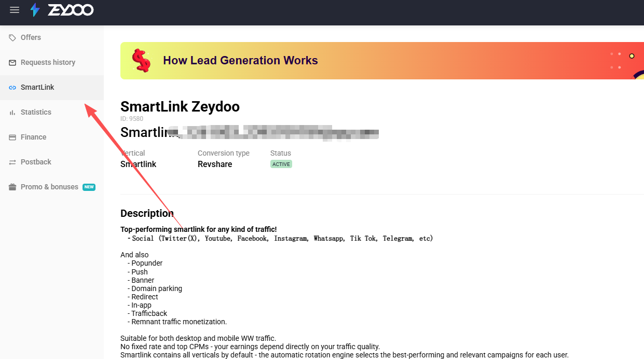Click the Banner list entry
Screen dimensions: 644x359
(x=141, y=280)
